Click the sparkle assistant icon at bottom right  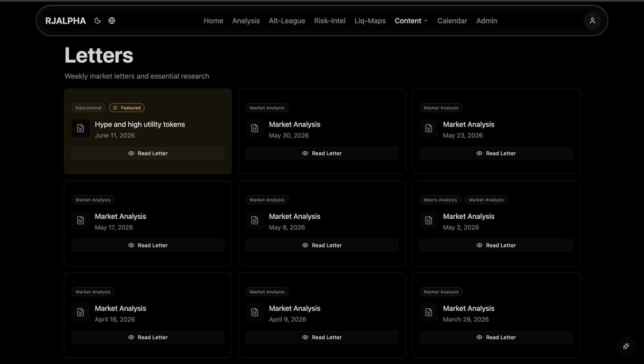pos(626,346)
